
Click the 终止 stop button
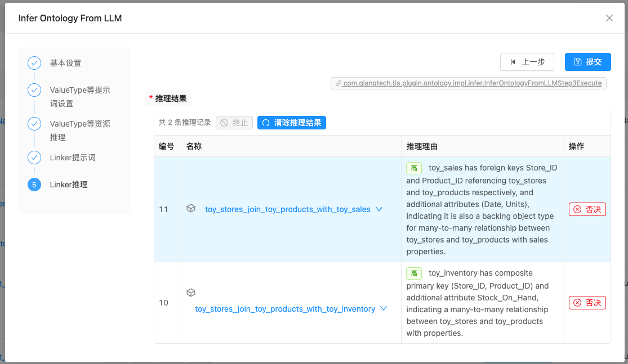[234, 123]
